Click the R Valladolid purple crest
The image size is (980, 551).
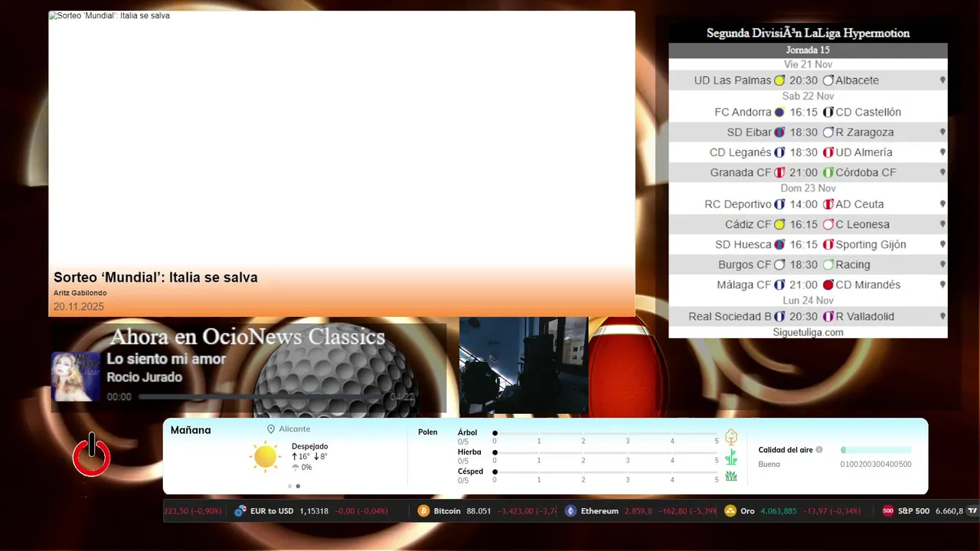[x=828, y=317]
